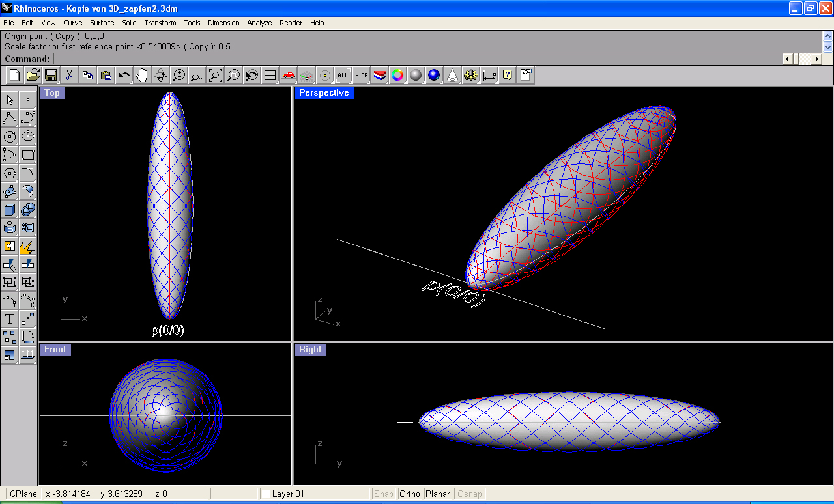
Task: Activate the Pan hand tool
Action: pyautogui.click(x=142, y=76)
